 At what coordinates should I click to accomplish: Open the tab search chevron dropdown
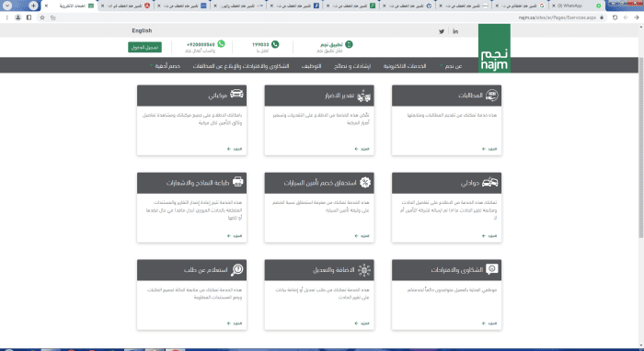click(x=7, y=6)
